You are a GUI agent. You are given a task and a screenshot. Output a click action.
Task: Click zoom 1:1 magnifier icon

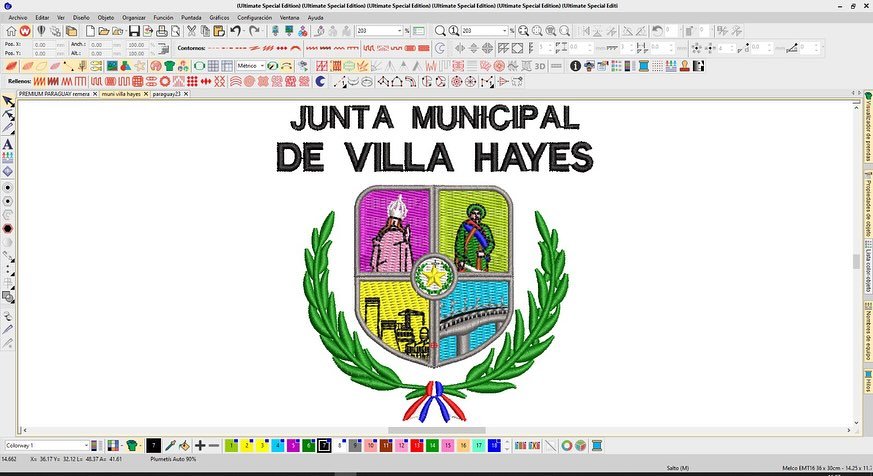coord(454,31)
